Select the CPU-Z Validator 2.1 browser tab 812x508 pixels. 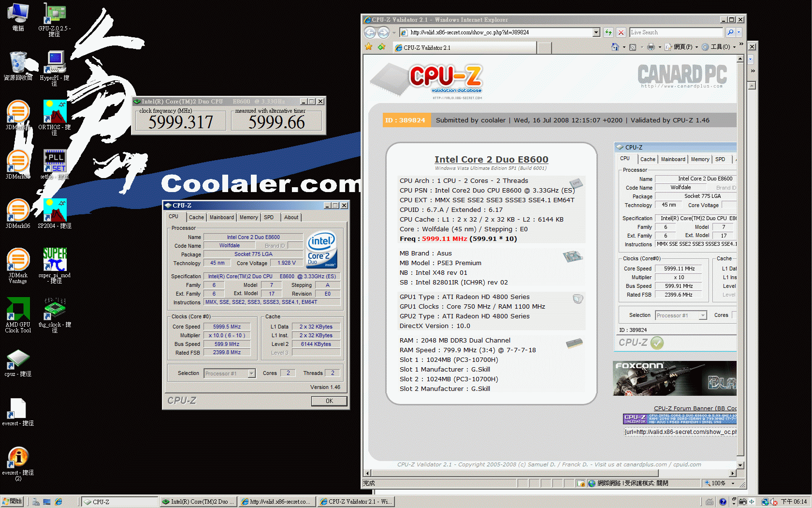464,47
